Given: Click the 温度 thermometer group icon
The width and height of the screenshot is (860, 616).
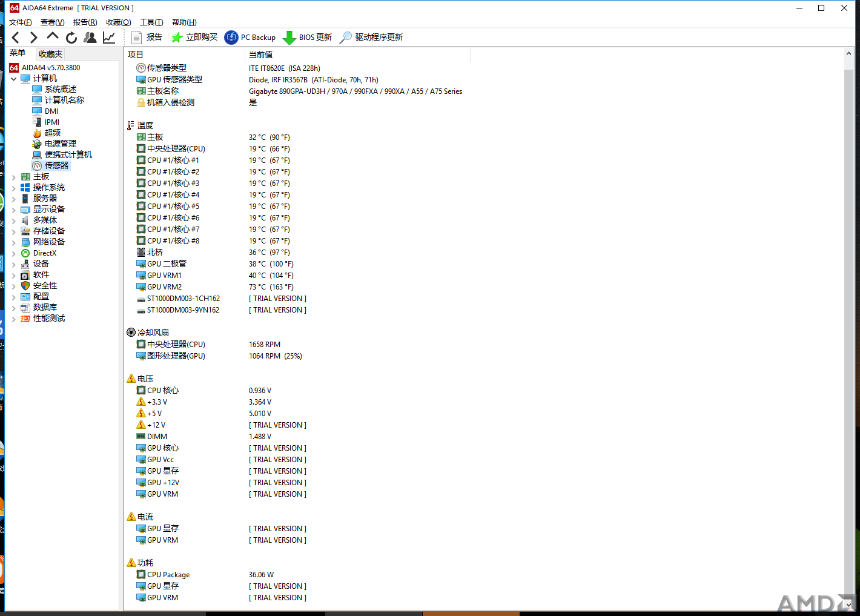Looking at the screenshot, I should click(131, 125).
